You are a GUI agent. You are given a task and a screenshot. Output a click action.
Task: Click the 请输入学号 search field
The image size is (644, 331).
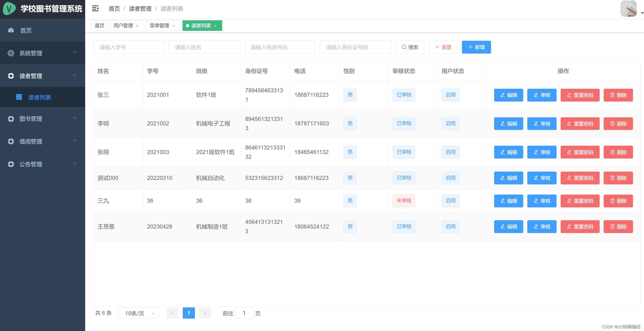point(129,47)
